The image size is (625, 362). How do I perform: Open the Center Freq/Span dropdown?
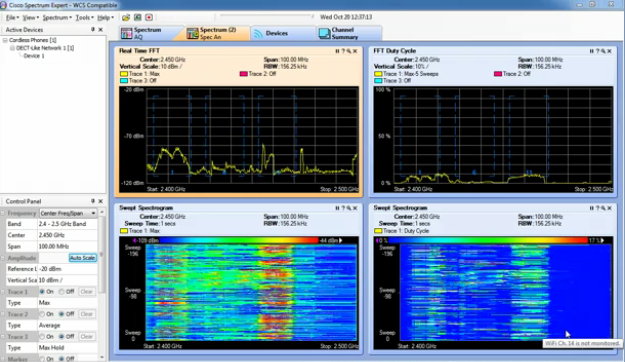click(68, 213)
